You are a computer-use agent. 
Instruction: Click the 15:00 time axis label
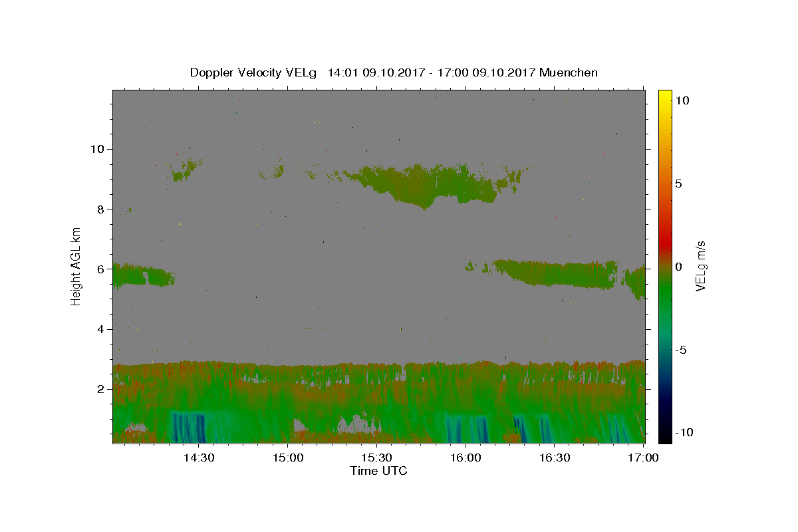click(x=288, y=458)
